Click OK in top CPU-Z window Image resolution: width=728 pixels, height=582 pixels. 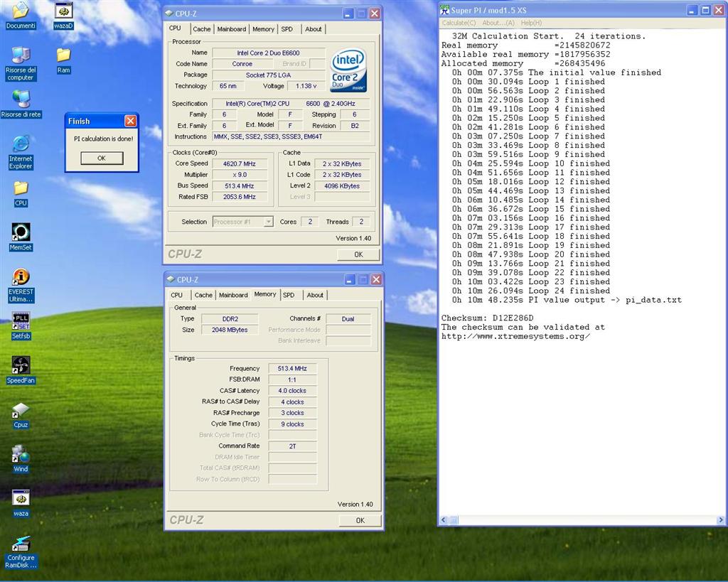358,254
